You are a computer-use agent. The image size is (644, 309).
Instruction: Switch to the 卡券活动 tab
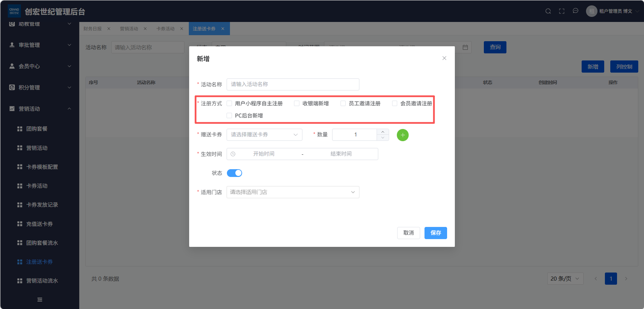[166, 28]
